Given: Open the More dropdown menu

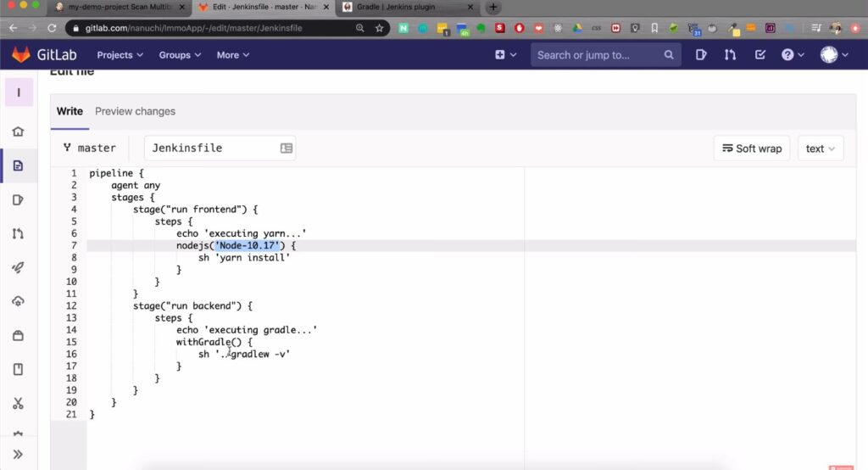Looking at the screenshot, I should [x=233, y=55].
